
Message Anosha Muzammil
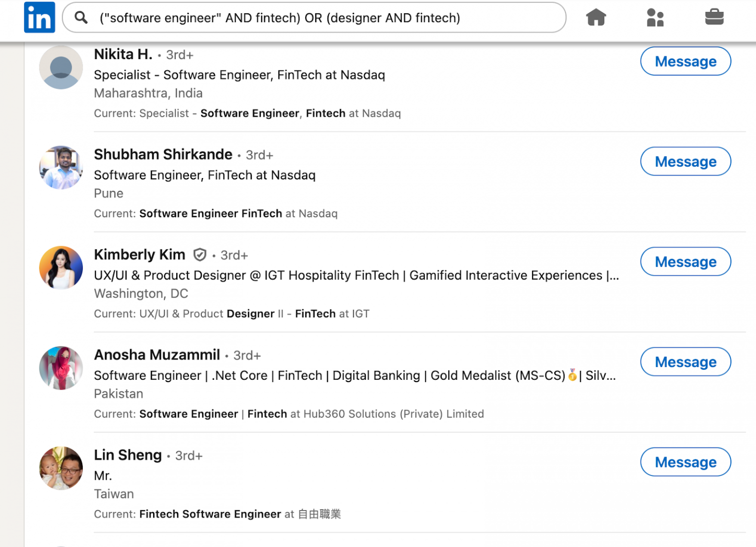point(686,362)
